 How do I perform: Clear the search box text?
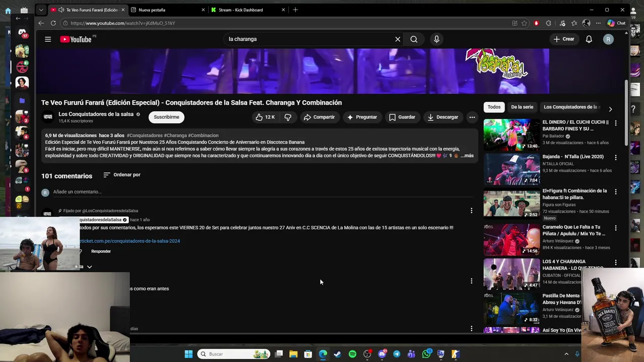pos(397,39)
